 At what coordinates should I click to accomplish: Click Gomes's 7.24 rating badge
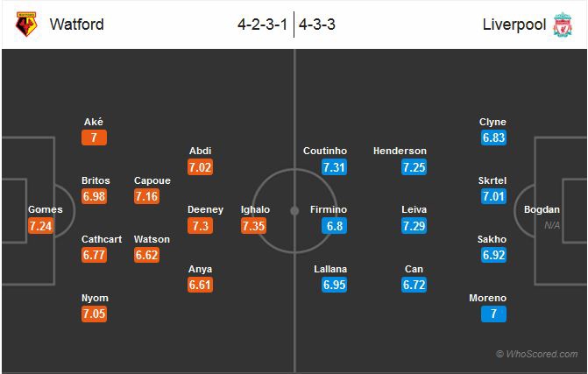42,226
